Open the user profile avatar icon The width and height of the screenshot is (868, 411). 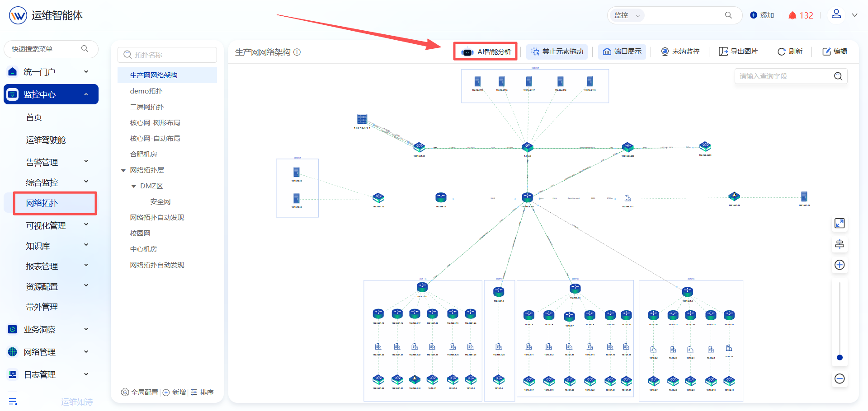[x=836, y=14]
